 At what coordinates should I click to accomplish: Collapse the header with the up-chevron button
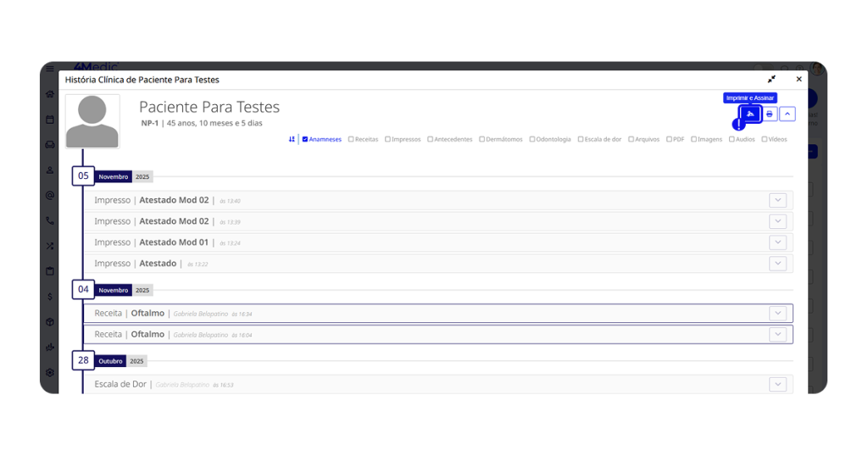coord(787,114)
